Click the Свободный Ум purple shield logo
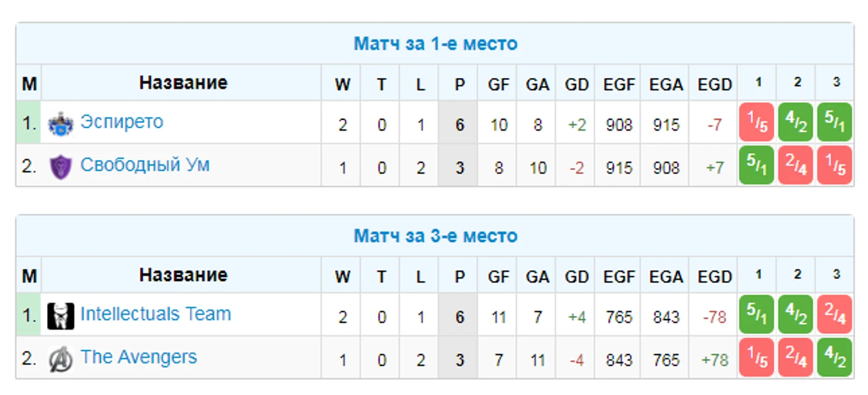This screenshot has width=868, height=395. 61,166
